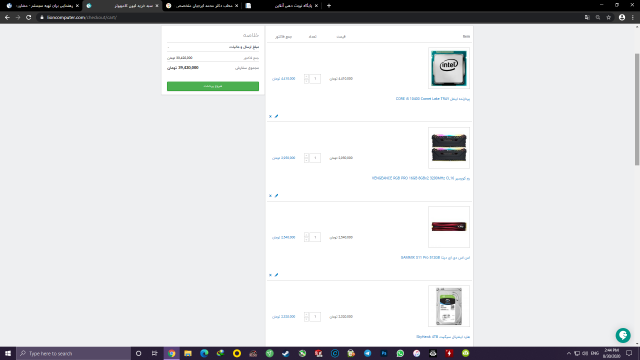The image size is (640, 360).
Task: Go back to the previous page
Action: pos(7,17)
